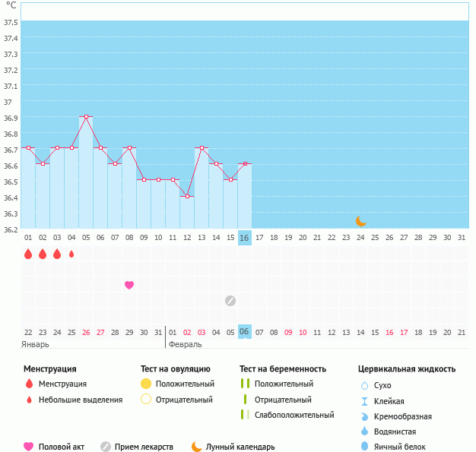Click the 'Прием лекарств' legend label
This screenshot has width=476, height=452.
[x=144, y=447]
